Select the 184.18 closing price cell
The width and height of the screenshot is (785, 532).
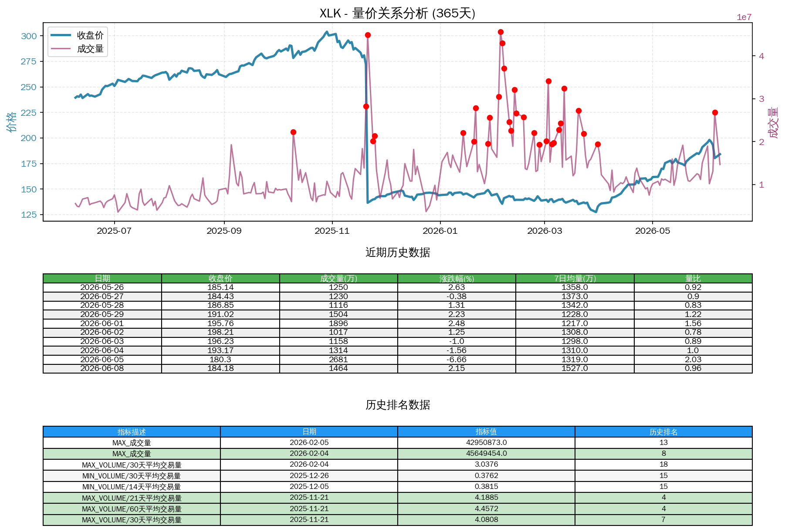pos(220,368)
